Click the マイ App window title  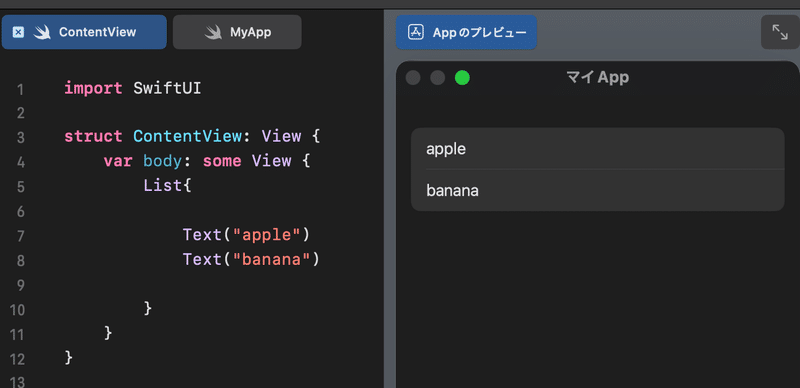tap(597, 77)
